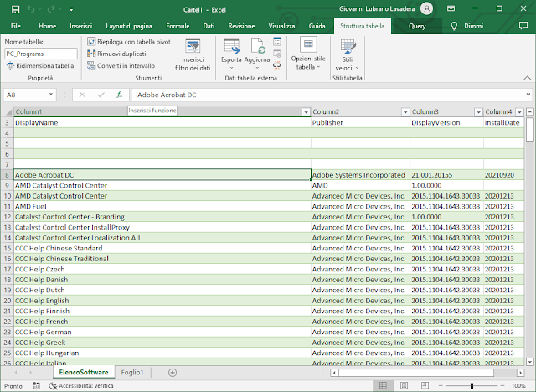Click Converti in intervallo
This screenshot has height=392, width=536.
pyautogui.click(x=121, y=65)
